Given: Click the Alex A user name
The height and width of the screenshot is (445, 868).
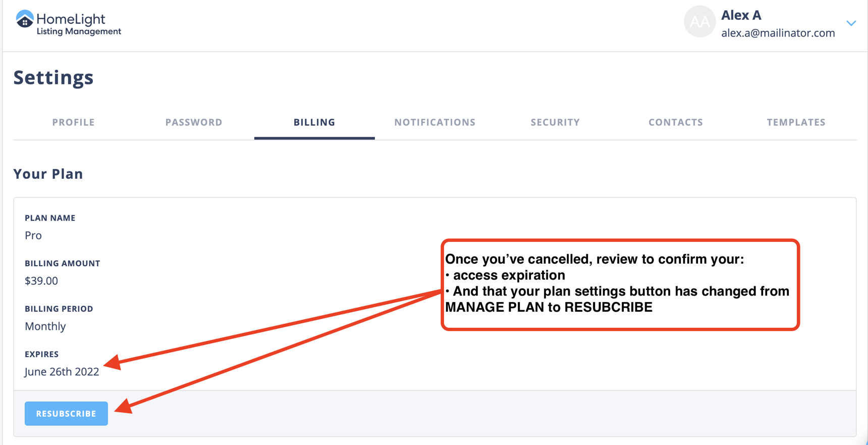Looking at the screenshot, I should pyautogui.click(x=741, y=15).
